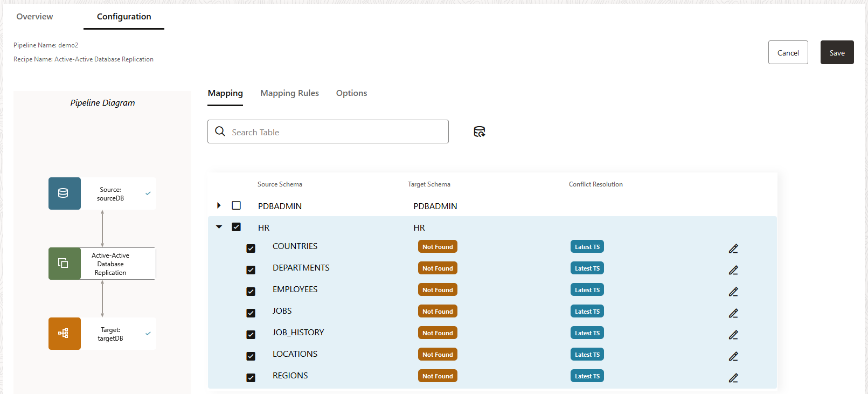Click Latest TS badge for DEPARTMENTS
Screen dimensions: 868x394
coord(587,268)
